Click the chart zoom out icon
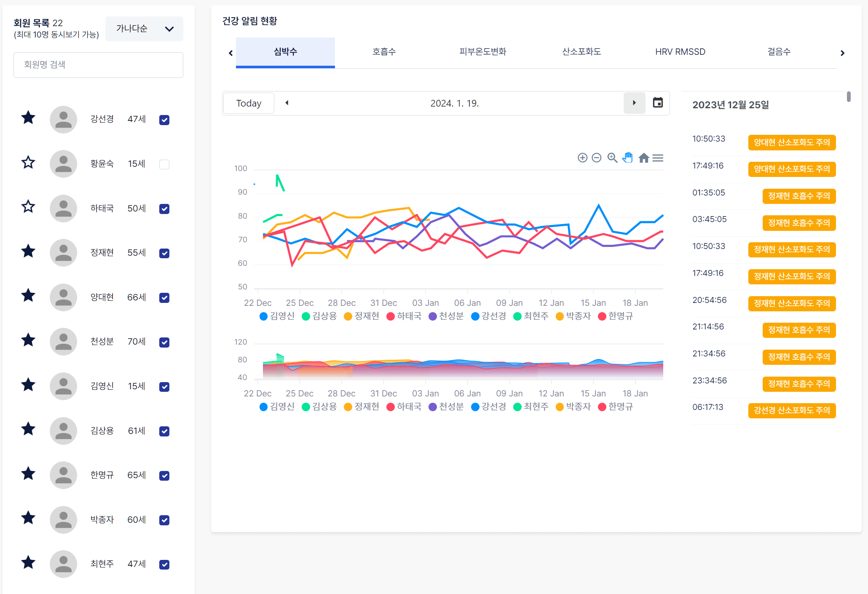This screenshot has height=594, width=868. 596,158
